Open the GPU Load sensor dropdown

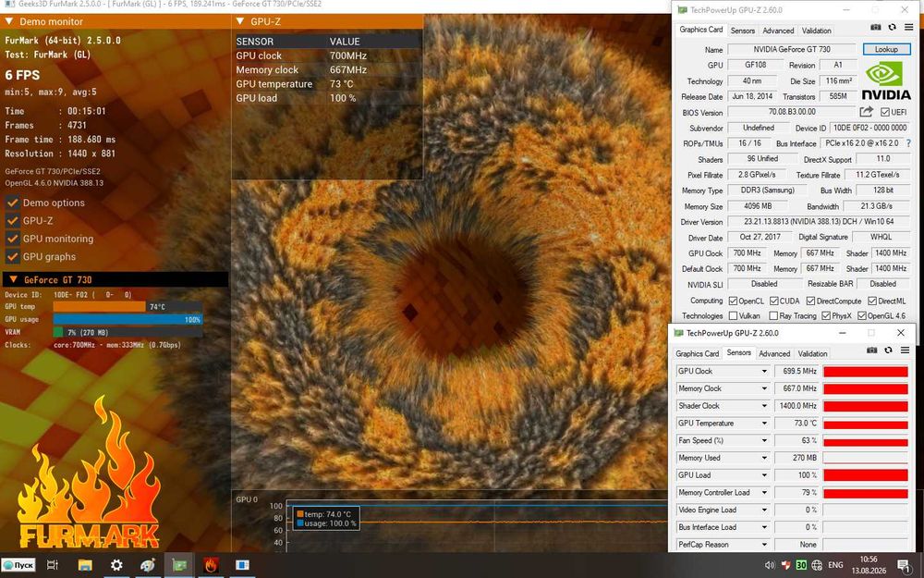(x=764, y=475)
